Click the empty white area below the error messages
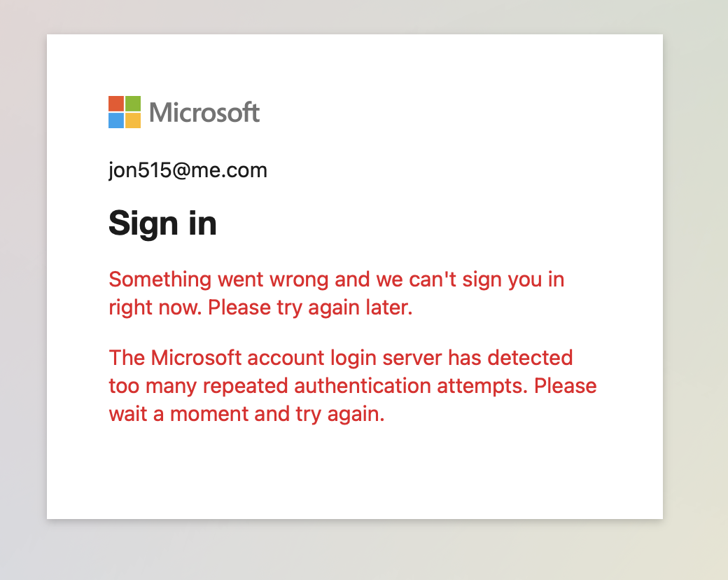This screenshot has width=728, height=580. click(354, 469)
